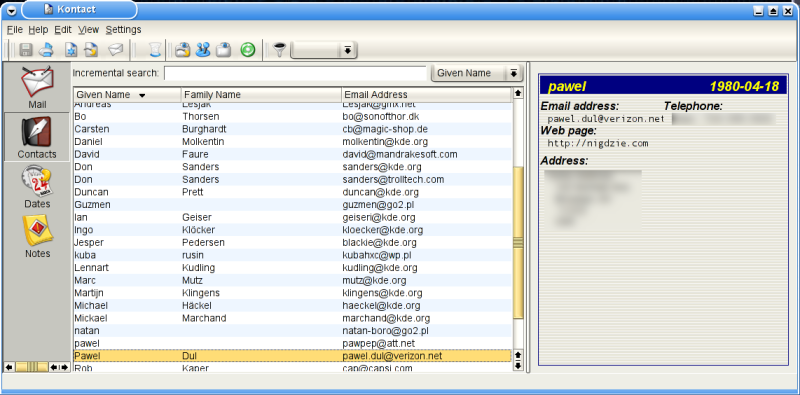Select the Carsten Burghardt contact row
The height and width of the screenshot is (395, 800).
292,129
